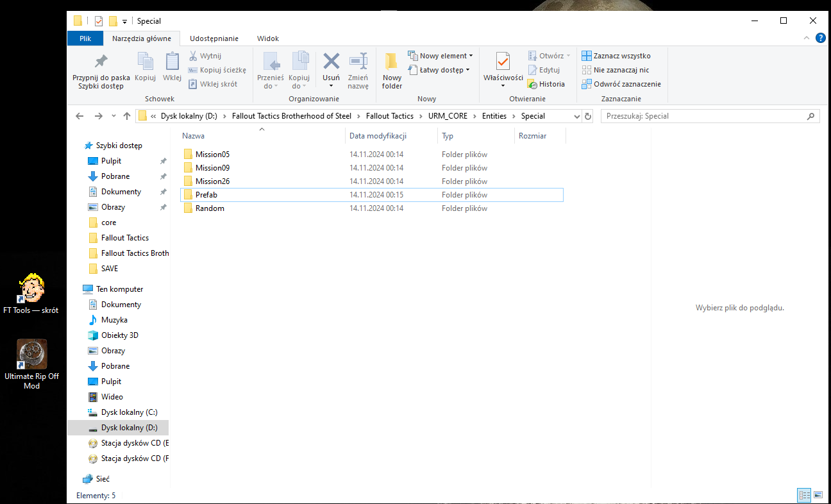This screenshot has height=504, width=831.
Task: Navigate forward with the right arrow
Action: click(98, 116)
